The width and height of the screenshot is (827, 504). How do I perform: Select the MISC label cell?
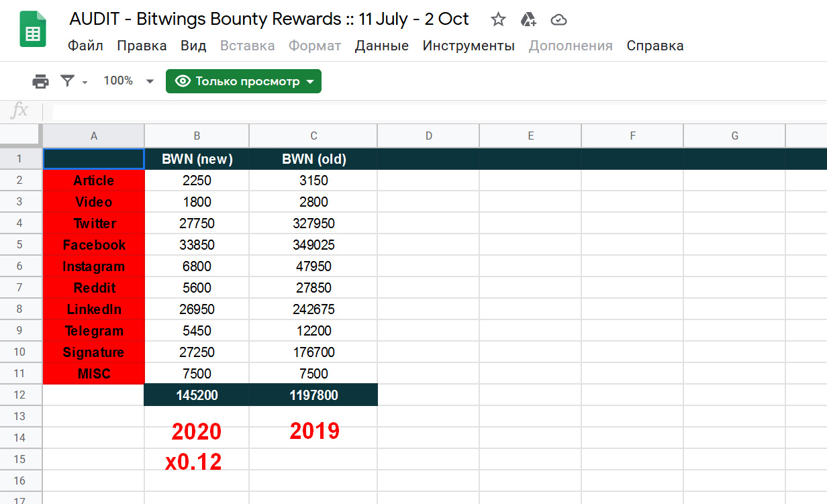click(x=94, y=374)
